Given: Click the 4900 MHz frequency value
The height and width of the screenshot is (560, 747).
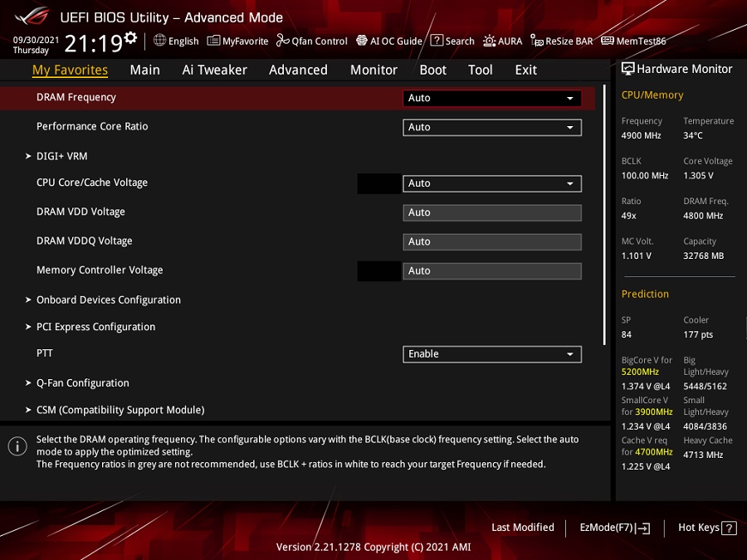Looking at the screenshot, I should [x=642, y=135].
